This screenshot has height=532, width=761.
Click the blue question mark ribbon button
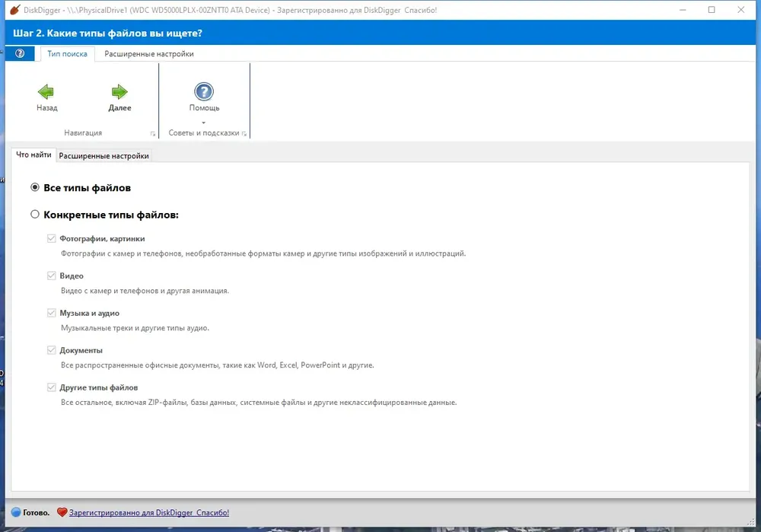point(20,53)
